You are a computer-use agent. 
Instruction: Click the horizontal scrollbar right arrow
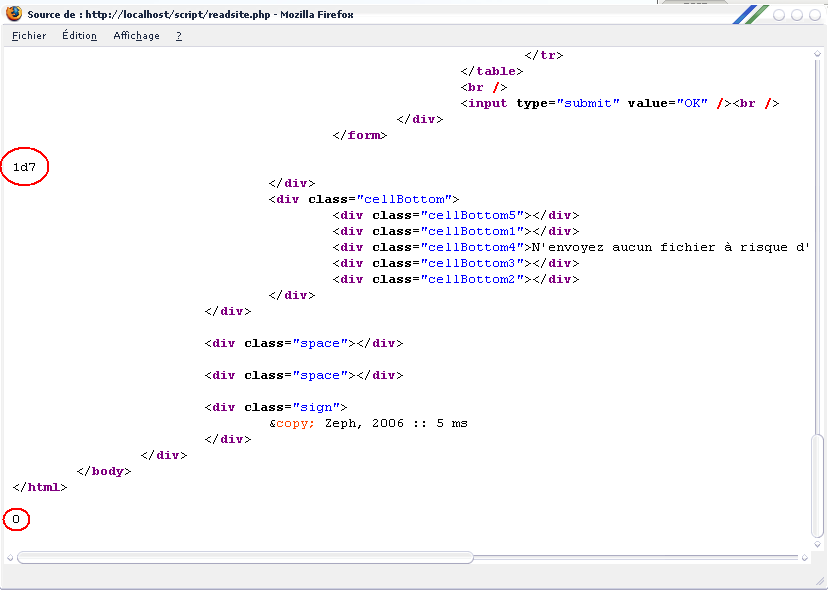(x=805, y=557)
